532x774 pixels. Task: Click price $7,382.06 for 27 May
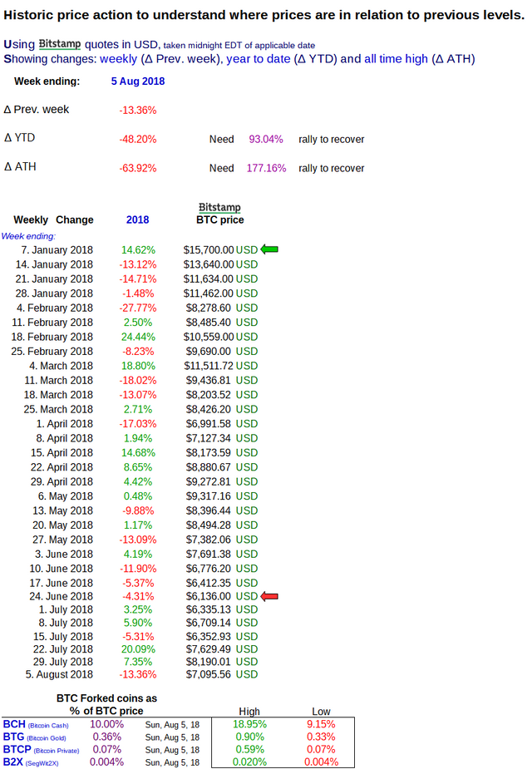209,540
